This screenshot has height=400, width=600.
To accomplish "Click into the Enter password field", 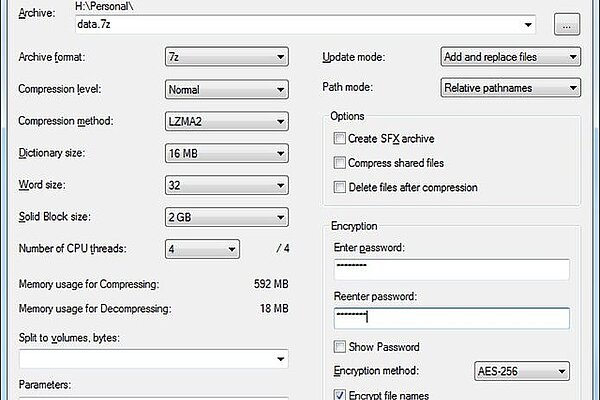I will click(x=452, y=269).
